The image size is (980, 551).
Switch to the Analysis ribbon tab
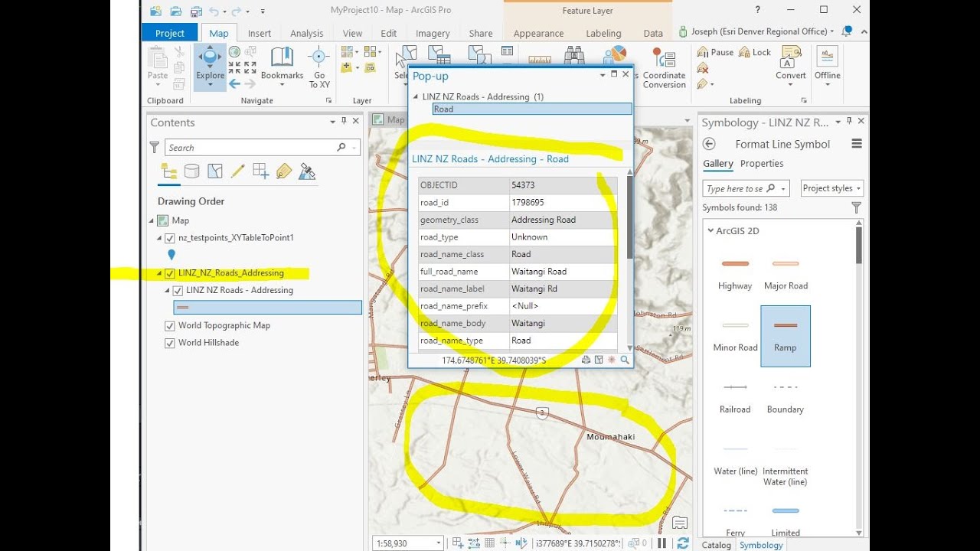pyautogui.click(x=307, y=33)
